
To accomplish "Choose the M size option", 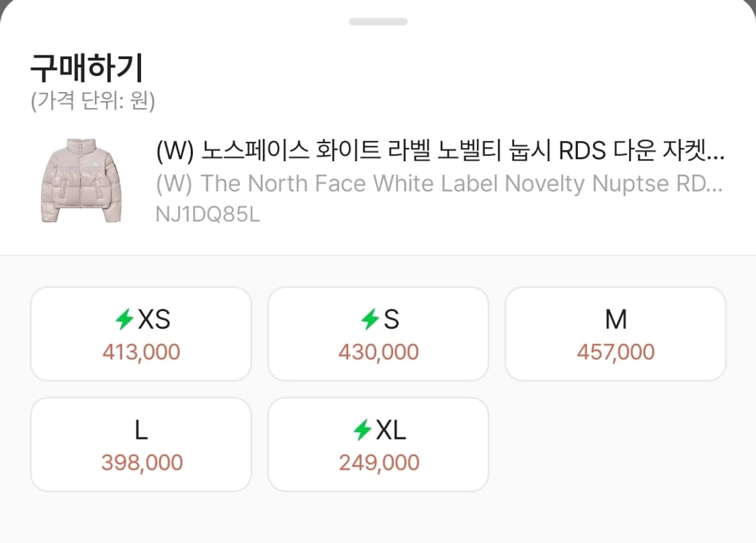I will pos(616,333).
